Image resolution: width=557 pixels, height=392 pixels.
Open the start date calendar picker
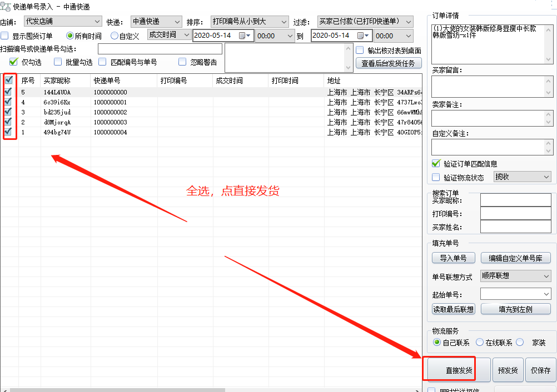coord(245,36)
